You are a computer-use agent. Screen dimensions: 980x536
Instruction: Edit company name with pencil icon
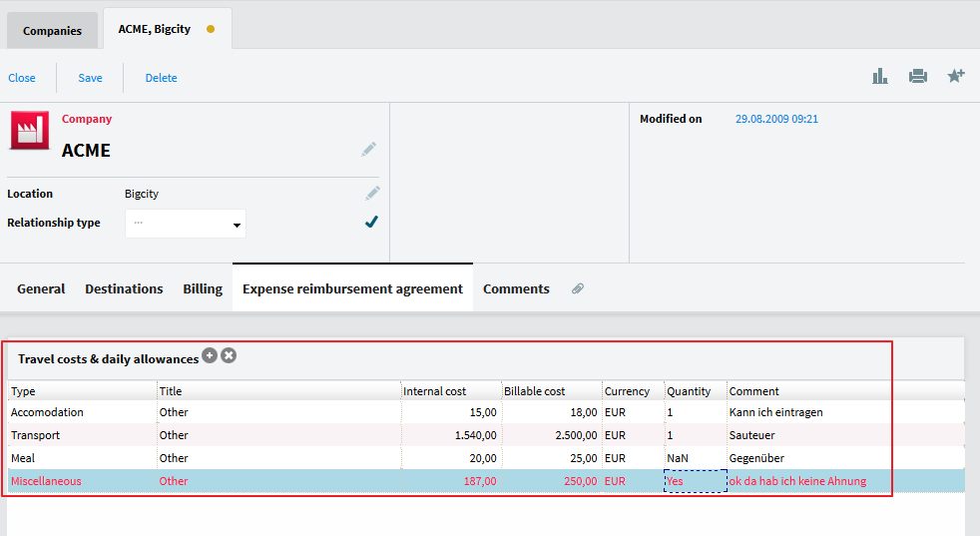(x=369, y=150)
